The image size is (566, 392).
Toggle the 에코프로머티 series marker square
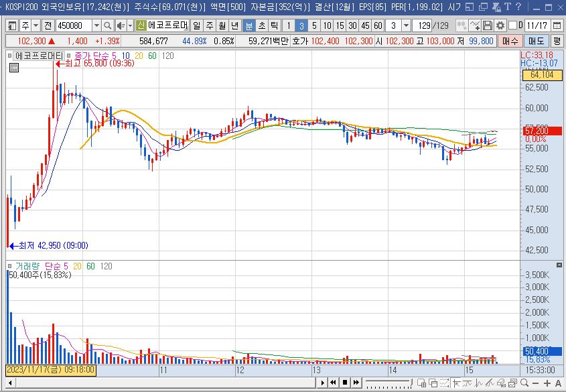point(10,56)
